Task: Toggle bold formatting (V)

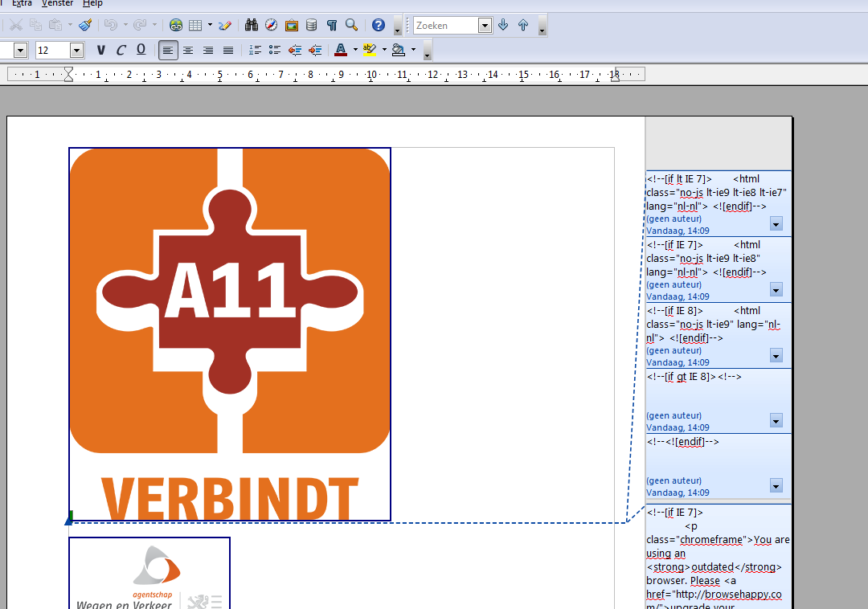Action: pyautogui.click(x=100, y=51)
